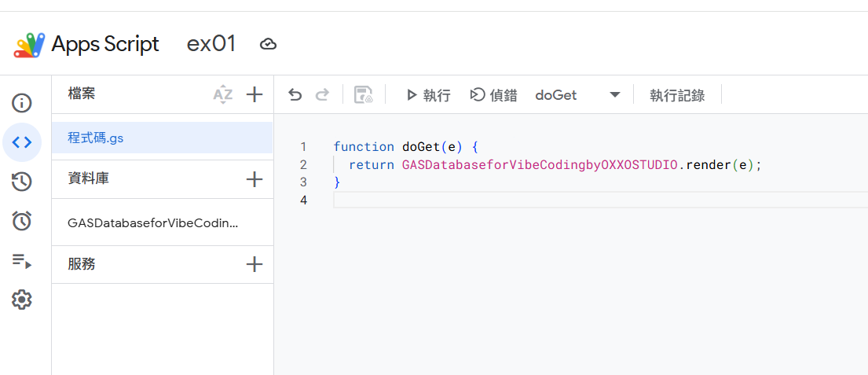Image resolution: width=868 pixels, height=375 pixels.
Task: Expand the doGet function dropdown
Action: coord(614,95)
